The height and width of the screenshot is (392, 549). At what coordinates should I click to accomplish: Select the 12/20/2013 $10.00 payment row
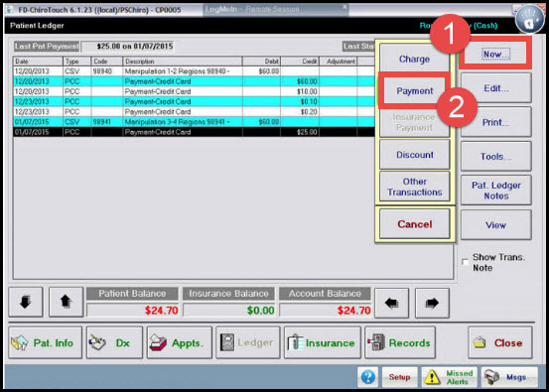tap(194, 91)
